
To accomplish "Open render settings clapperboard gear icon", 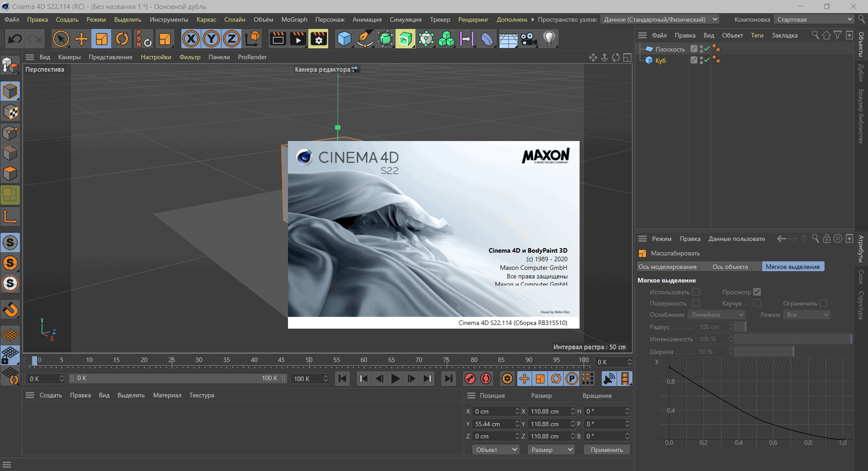I will (x=319, y=39).
